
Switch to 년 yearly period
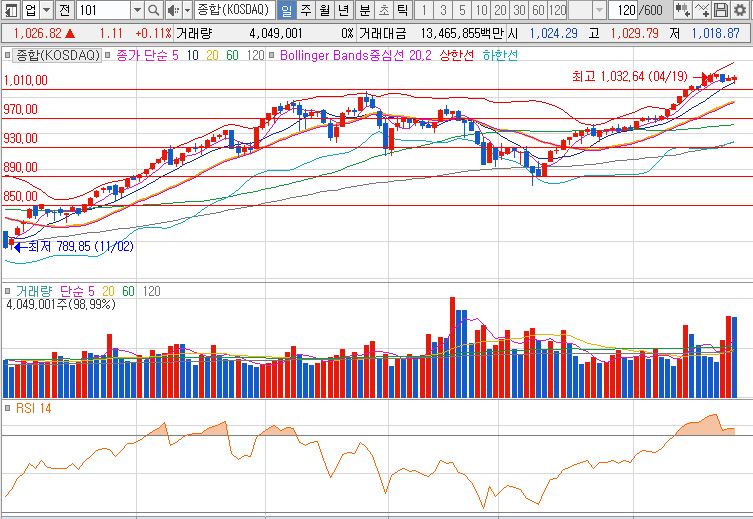[343, 10]
